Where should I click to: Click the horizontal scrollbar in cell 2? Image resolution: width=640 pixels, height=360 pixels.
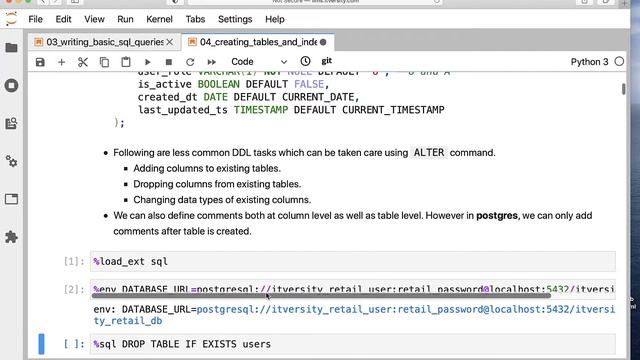[322, 296]
